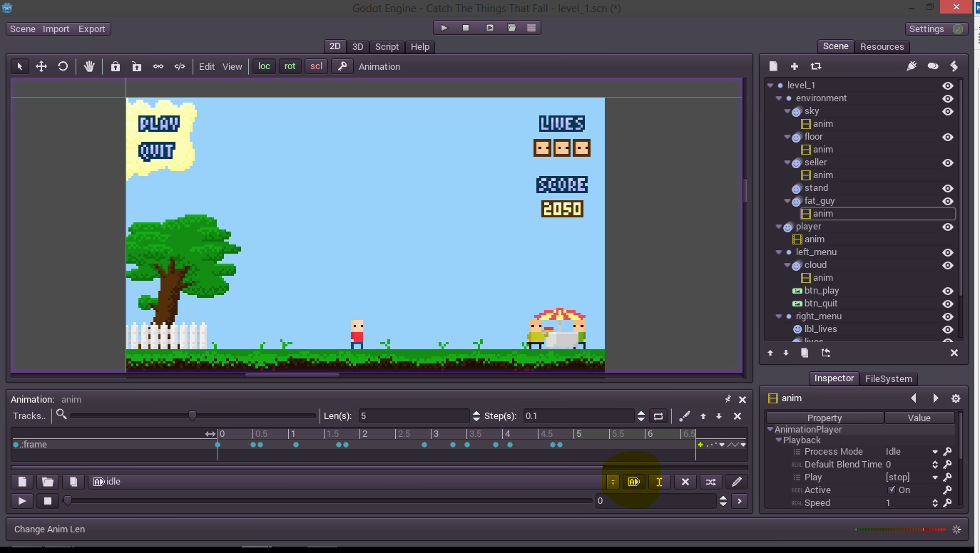Viewport: 980px width, 553px height.
Task: Move node down with arrow below tree
Action: point(787,353)
